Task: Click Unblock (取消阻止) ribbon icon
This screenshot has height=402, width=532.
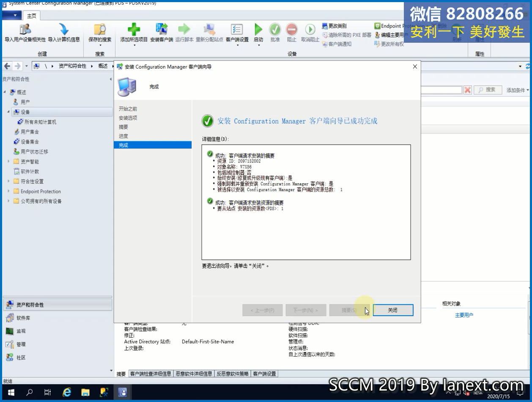Action: point(310,30)
